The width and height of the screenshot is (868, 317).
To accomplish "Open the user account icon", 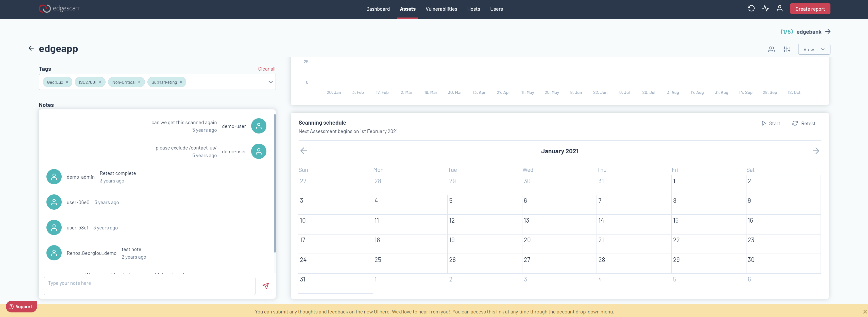I will tap(779, 8).
